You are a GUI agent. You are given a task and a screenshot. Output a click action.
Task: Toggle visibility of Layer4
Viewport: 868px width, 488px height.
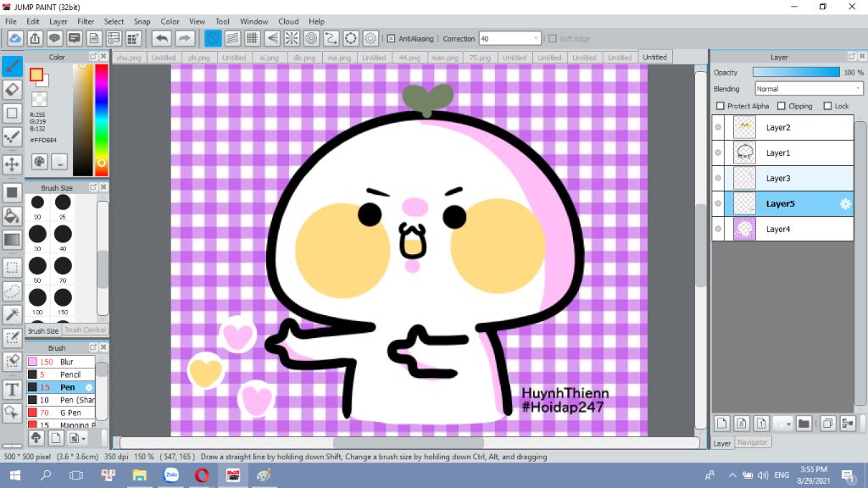pyautogui.click(x=718, y=229)
